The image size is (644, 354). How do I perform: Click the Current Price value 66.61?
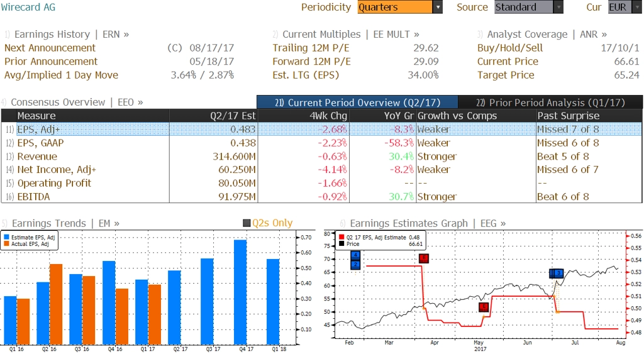[x=627, y=62]
